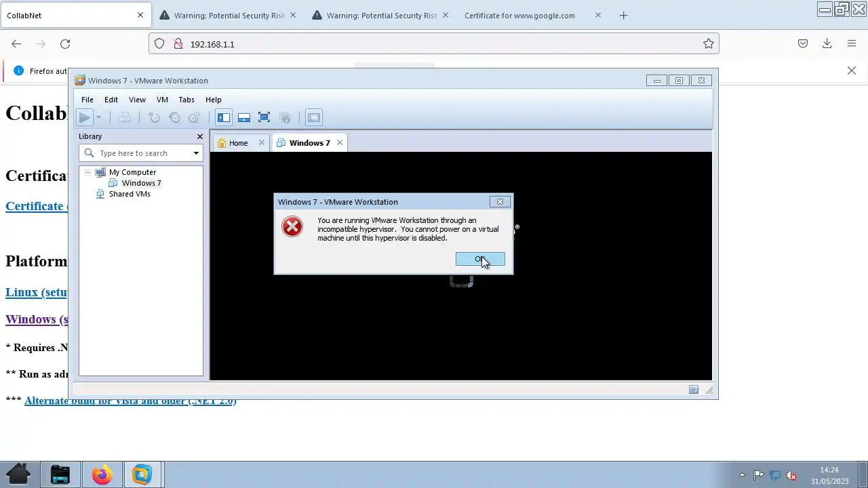Close the Certificate for www.google.com tab
Image resolution: width=868 pixels, height=488 pixels.
point(598,16)
